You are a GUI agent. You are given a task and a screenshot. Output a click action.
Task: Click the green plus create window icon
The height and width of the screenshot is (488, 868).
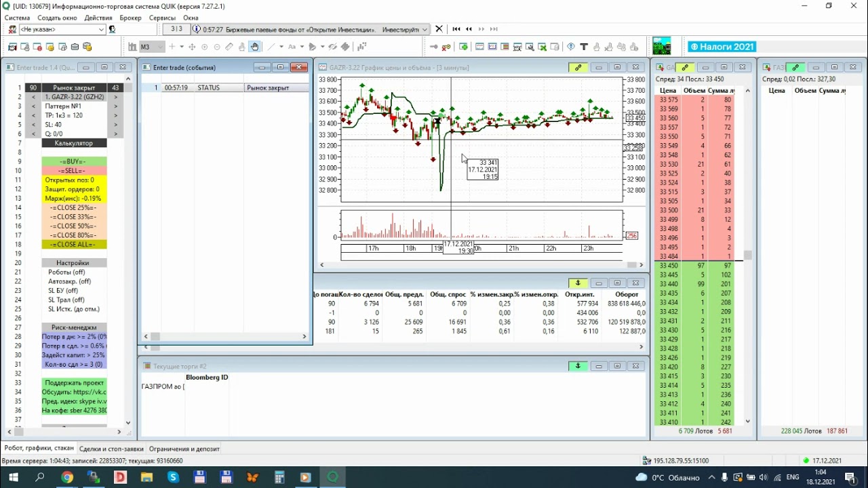(464, 47)
